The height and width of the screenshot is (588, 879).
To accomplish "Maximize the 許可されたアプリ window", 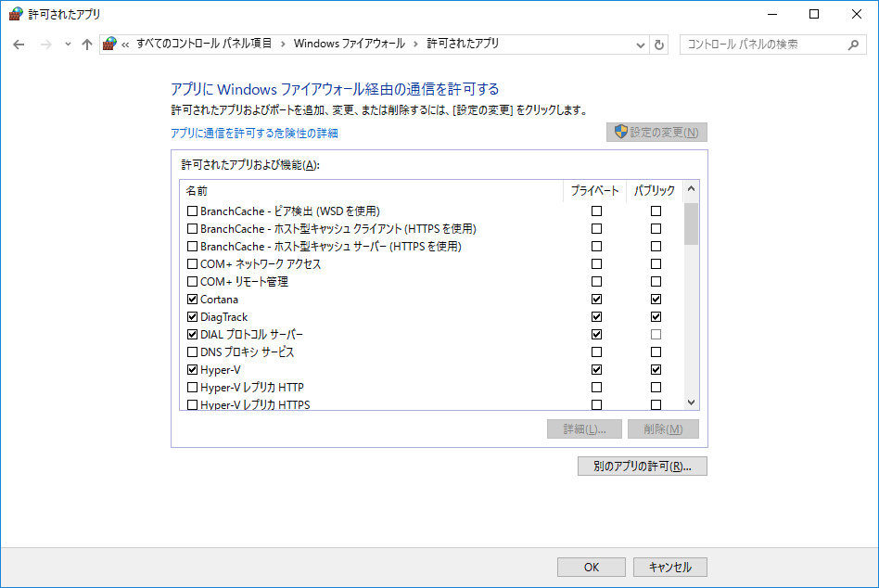I will pyautogui.click(x=814, y=14).
